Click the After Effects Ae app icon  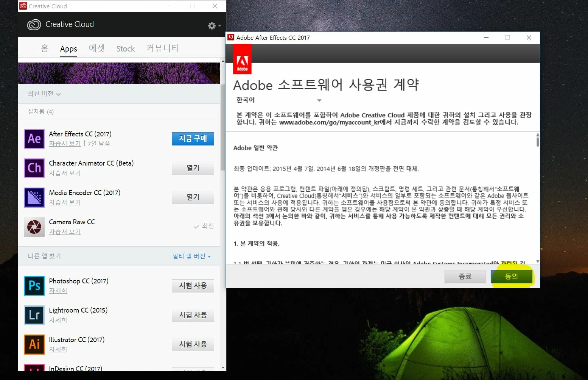pos(34,139)
